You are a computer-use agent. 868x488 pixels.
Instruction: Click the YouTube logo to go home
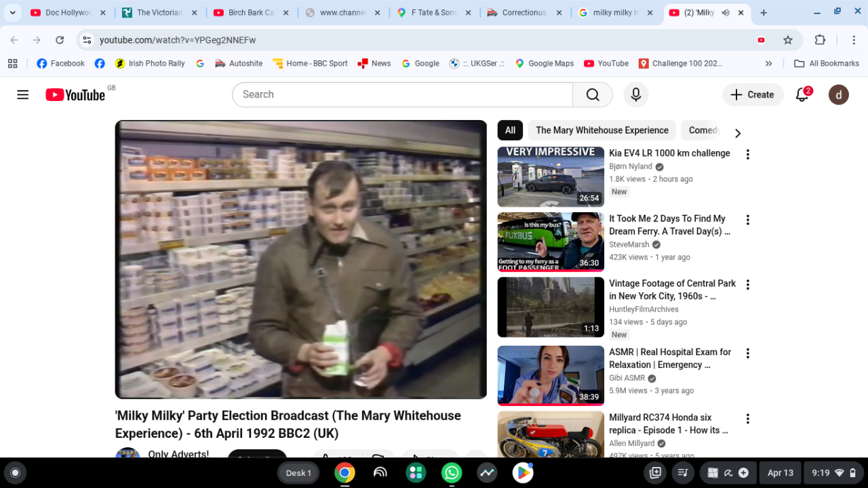pos(75,95)
